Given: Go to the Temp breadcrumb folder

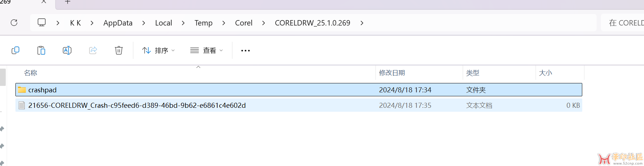Looking at the screenshot, I should pos(204,23).
